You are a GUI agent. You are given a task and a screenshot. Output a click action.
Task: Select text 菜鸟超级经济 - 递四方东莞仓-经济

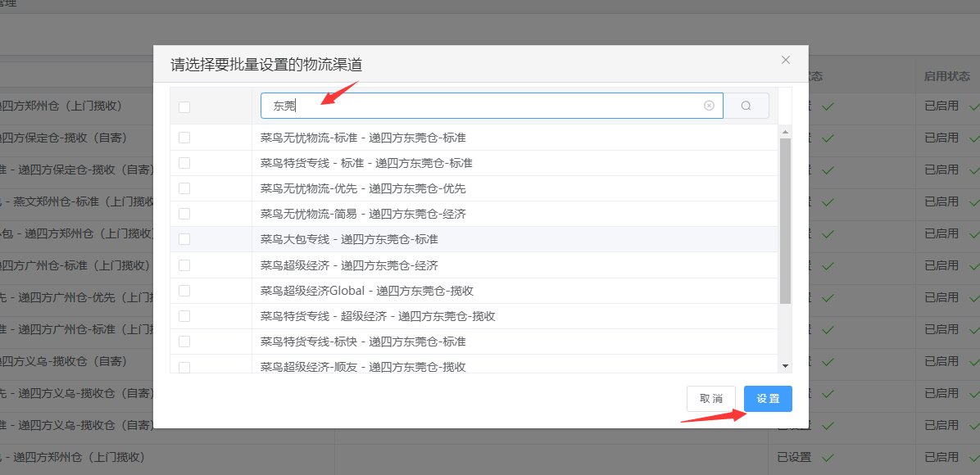[349, 265]
